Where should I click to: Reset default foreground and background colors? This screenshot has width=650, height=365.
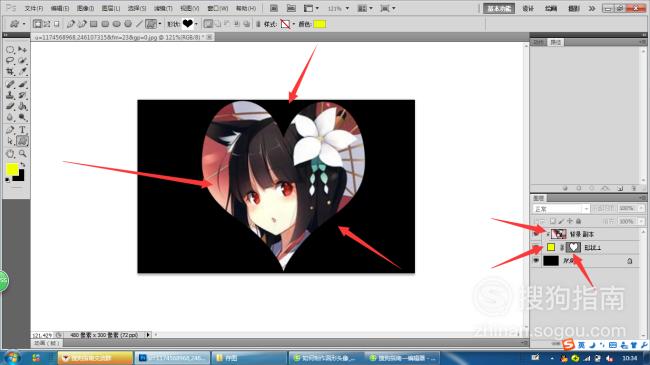pyautogui.click(x=7, y=180)
